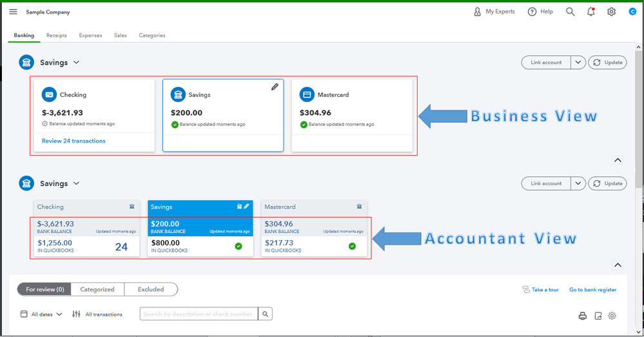
Task: Click the lower Savings bank icon
Action: tap(26, 183)
